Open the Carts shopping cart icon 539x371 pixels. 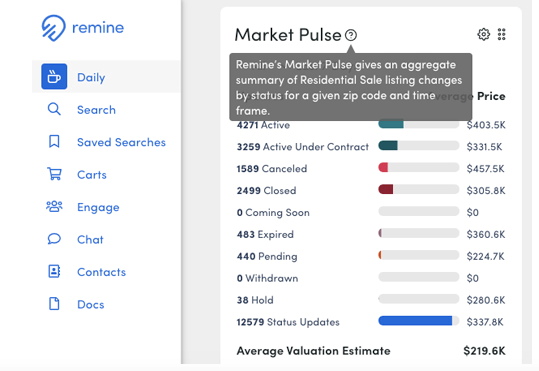tap(54, 174)
